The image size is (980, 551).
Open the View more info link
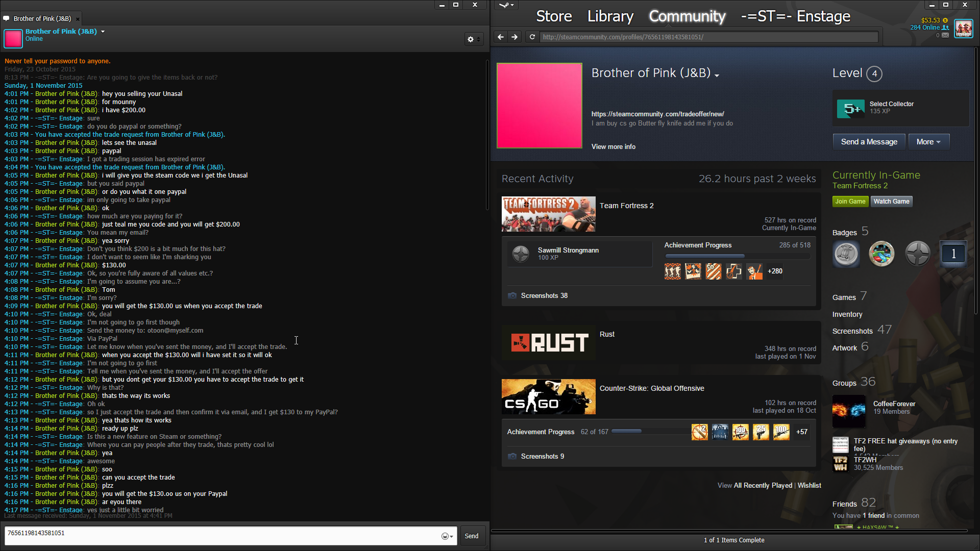point(613,147)
